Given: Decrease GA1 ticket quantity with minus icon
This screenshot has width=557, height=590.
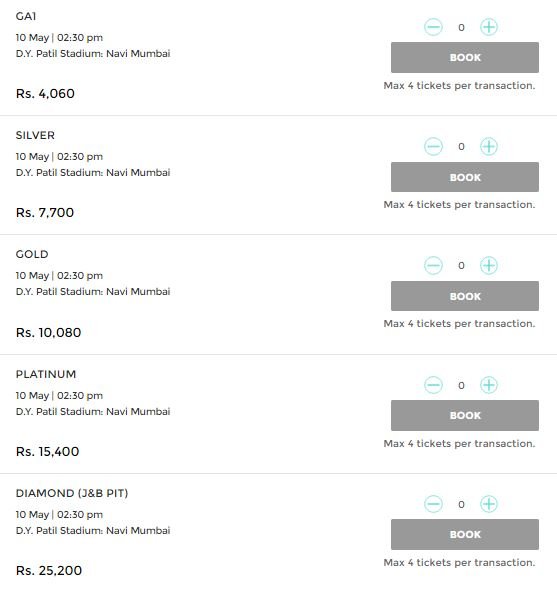Looking at the screenshot, I should tap(433, 27).
